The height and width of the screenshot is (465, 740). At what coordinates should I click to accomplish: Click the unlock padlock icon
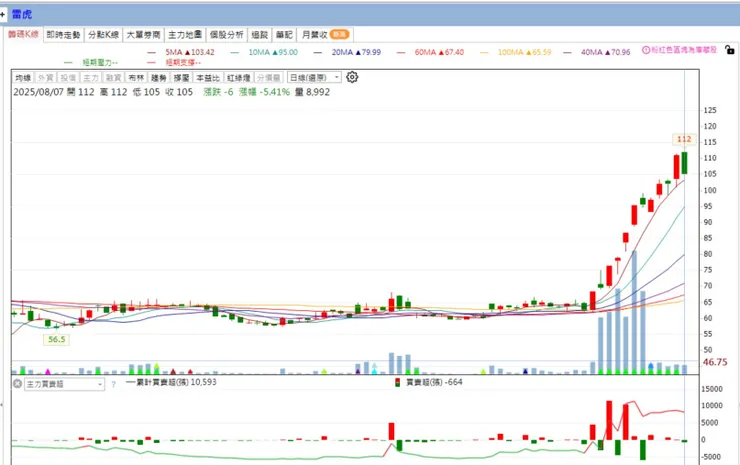[729, 49]
